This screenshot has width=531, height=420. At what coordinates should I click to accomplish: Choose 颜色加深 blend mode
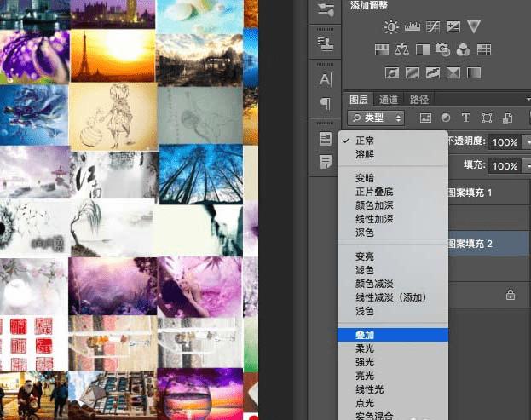click(393, 205)
